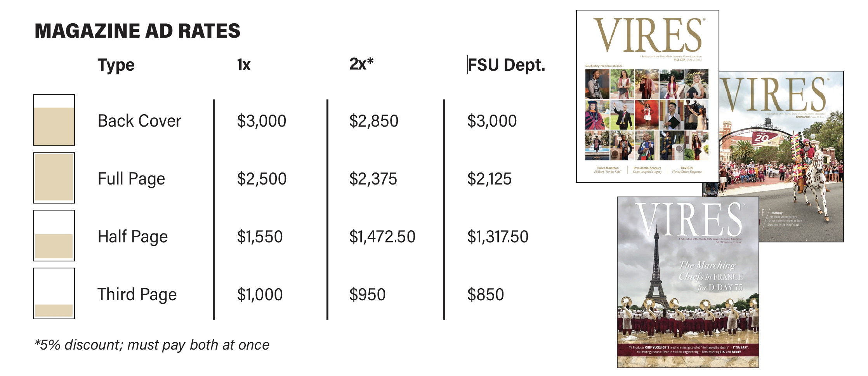868x376 pixels.
Task: Click the Full Page ad layout icon
Action: 54,178
